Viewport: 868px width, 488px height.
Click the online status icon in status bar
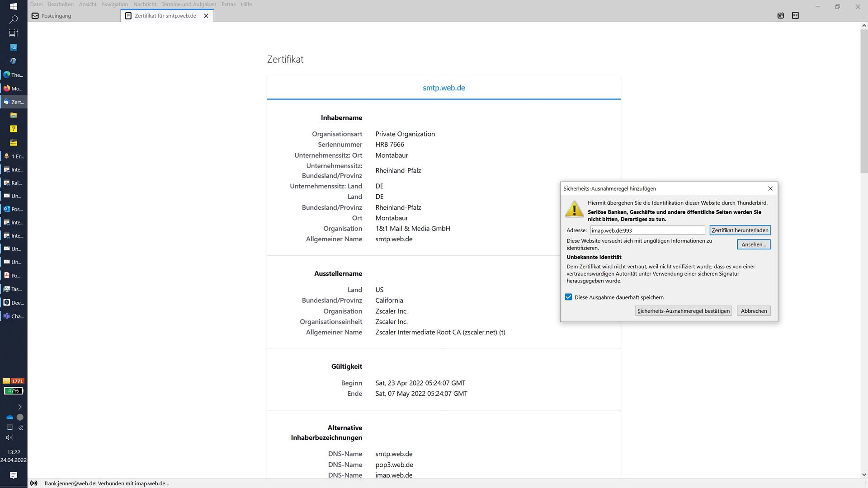point(34,483)
